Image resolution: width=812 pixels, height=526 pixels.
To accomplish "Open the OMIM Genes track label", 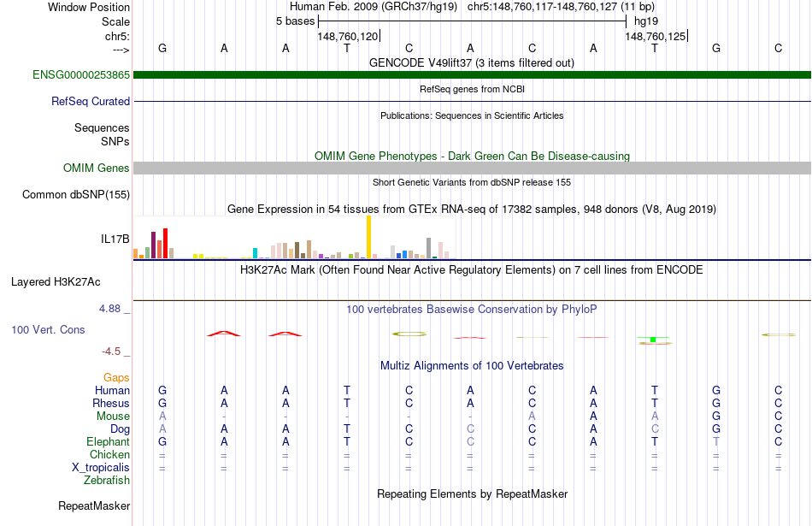I will [x=96, y=168].
